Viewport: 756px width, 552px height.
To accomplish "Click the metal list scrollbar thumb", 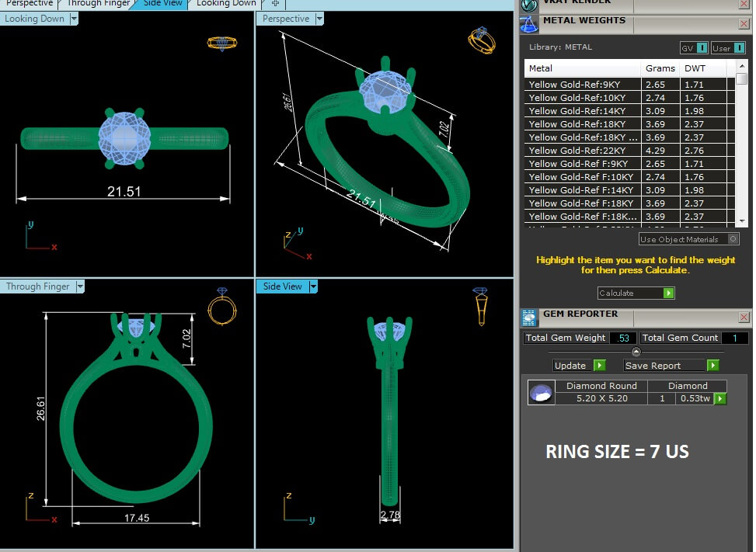I will 741,78.
